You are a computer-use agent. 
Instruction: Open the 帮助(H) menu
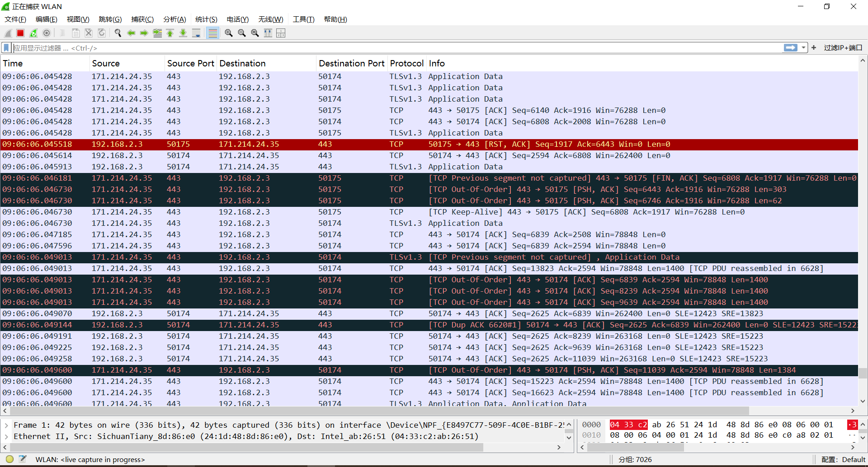(x=335, y=19)
